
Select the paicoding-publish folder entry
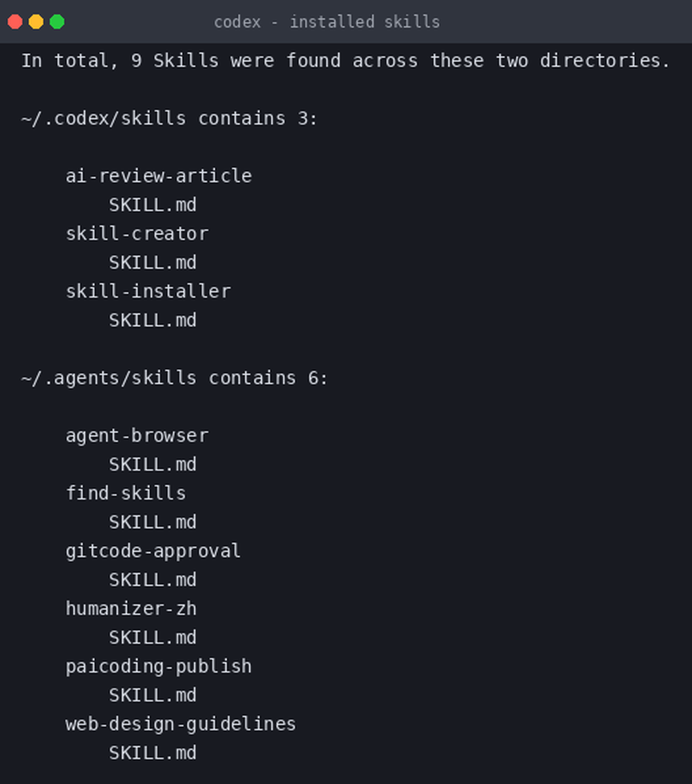pyautogui.click(x=159, y=667)
